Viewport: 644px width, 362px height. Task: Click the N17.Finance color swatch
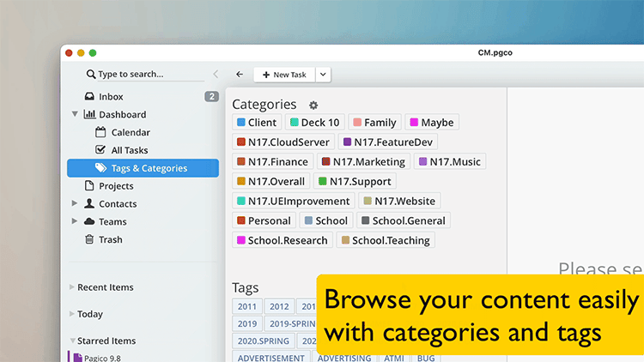(241, 162)
